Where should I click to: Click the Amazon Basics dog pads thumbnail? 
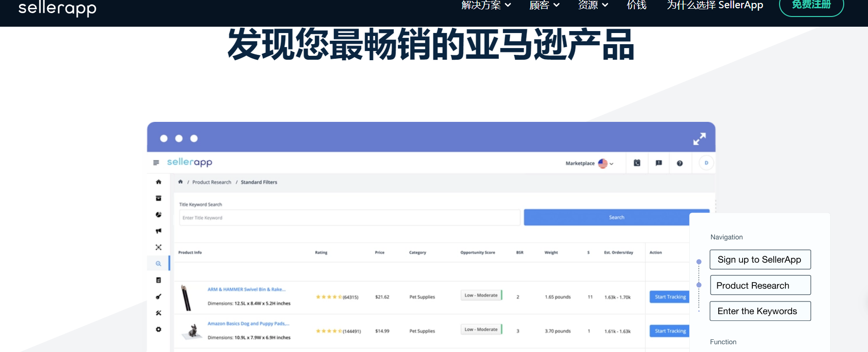(192, 331)
